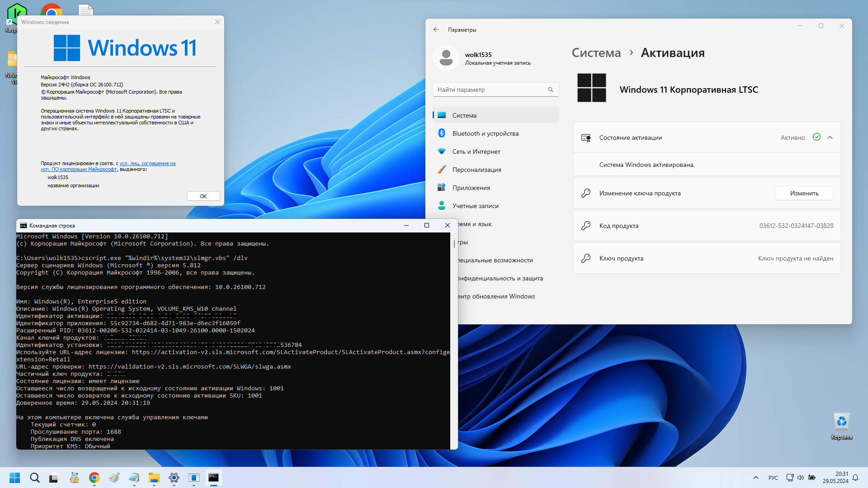Open battery tray icon

tap(812, 478)
